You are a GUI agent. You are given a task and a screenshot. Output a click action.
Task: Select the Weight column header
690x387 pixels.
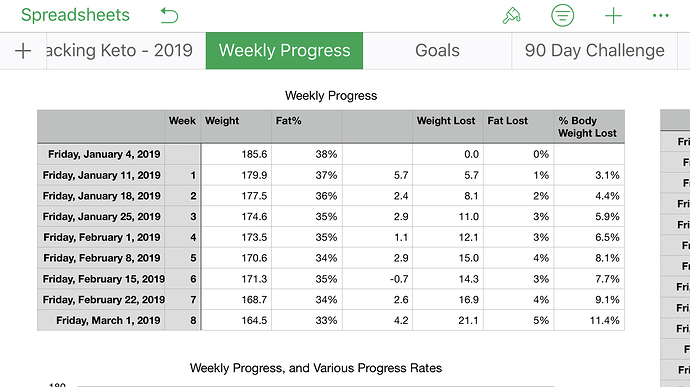[x=236, y=126]
